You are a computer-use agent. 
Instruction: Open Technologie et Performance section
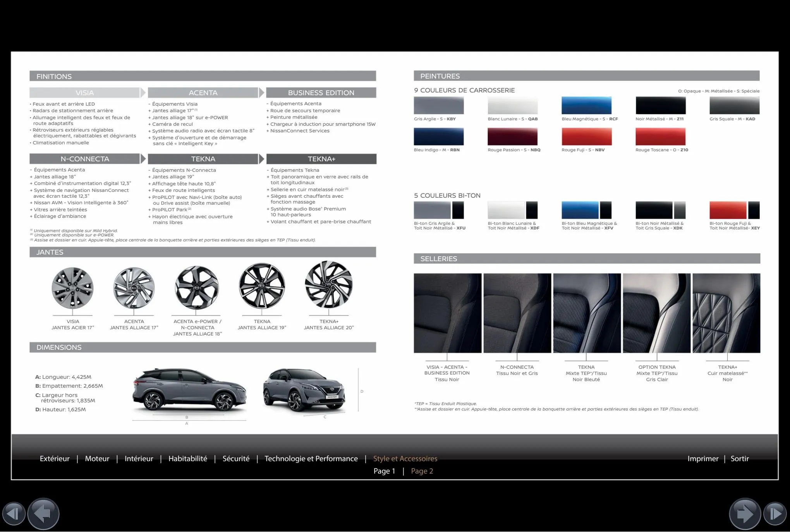tap(311, 458)
